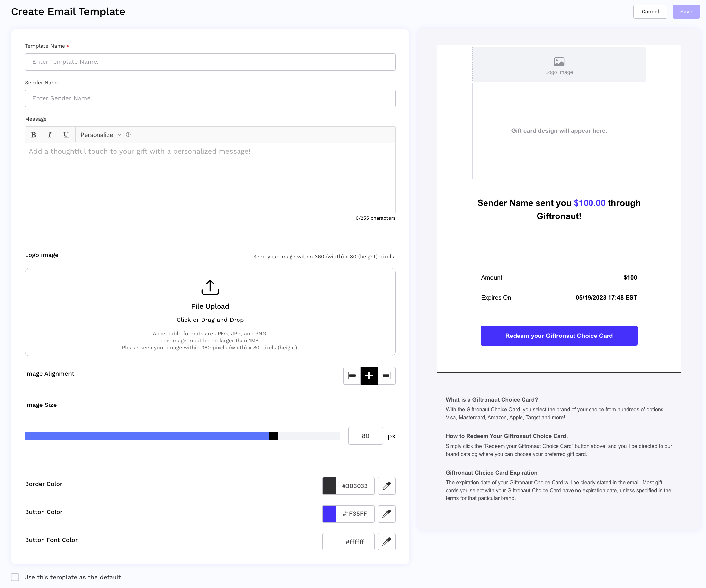Click the Template Name input field

[210, 62]
